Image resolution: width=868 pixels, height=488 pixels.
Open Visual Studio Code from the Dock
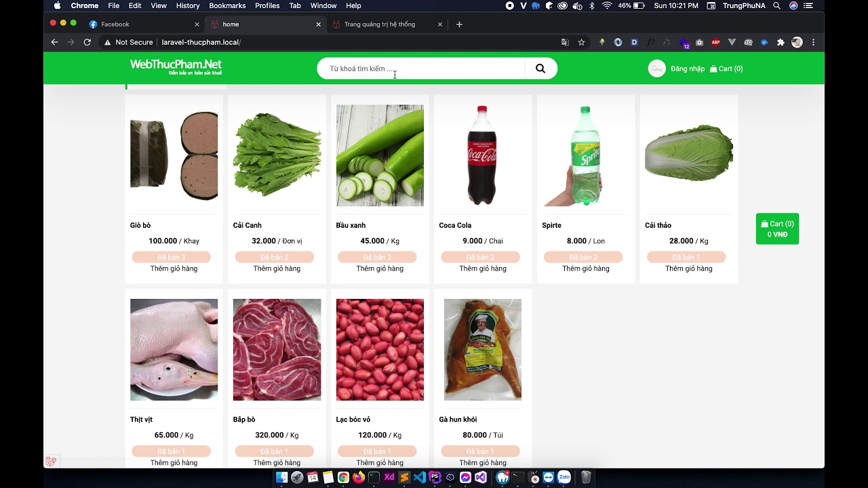tap(420, 477)
